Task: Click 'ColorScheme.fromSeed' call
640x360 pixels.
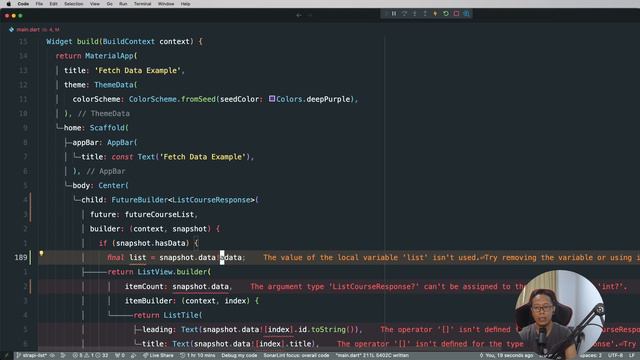Action: pos(172,99)
